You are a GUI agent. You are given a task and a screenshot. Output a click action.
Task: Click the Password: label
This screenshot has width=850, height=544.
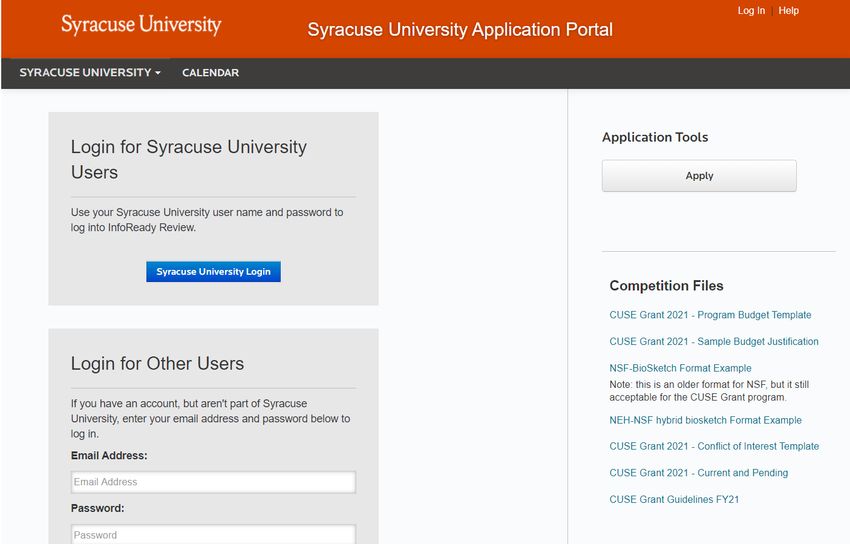pos(98,508)
